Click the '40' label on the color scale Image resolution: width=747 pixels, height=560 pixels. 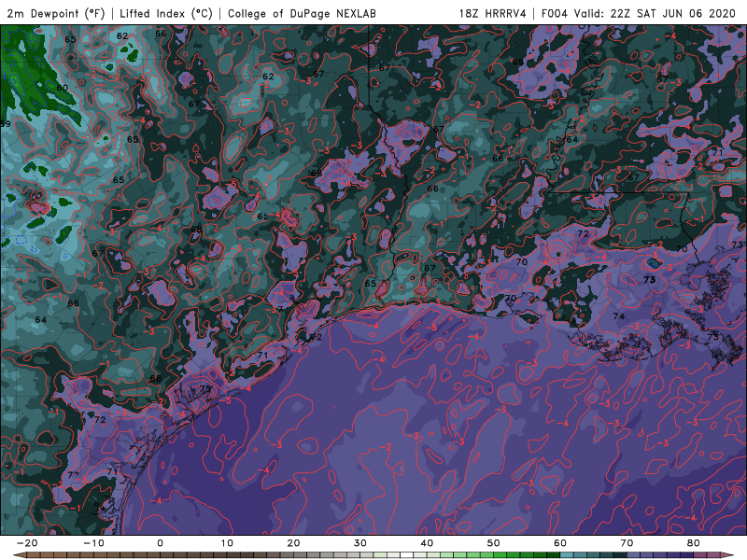coord(427,543)
